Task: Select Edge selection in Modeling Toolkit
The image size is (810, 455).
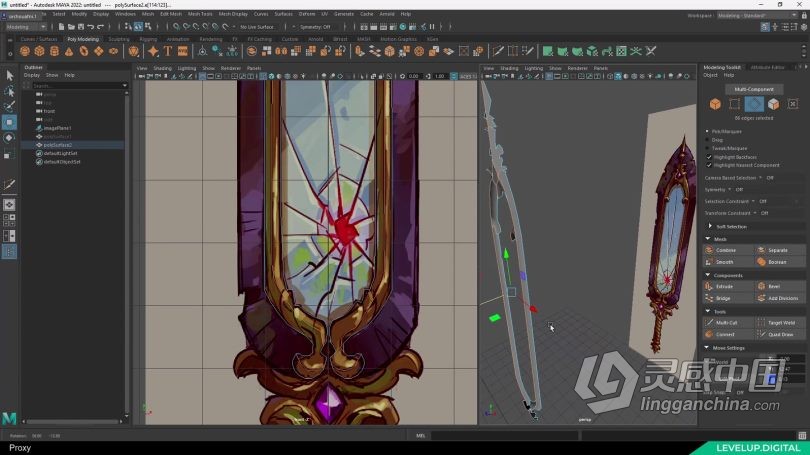Action: coord(754,104)
